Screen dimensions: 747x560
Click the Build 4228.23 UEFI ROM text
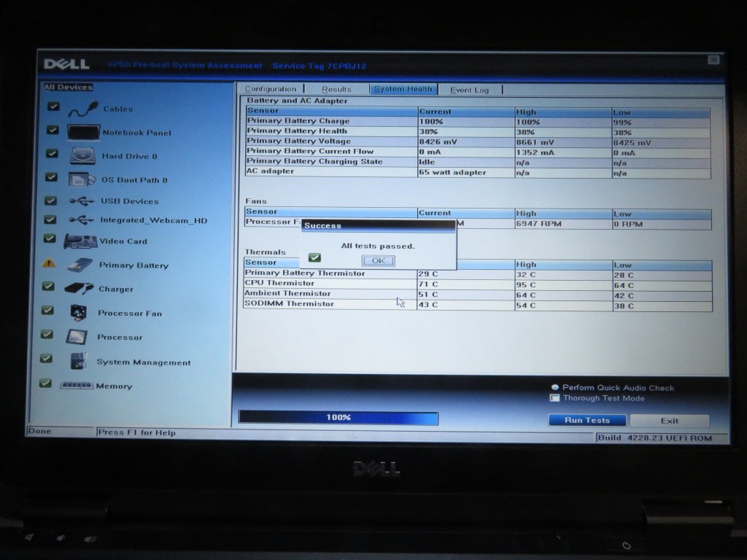coord(655,437)
